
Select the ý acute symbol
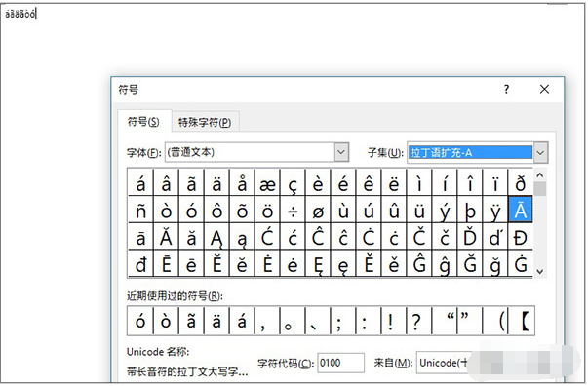[x=445, y=210]
